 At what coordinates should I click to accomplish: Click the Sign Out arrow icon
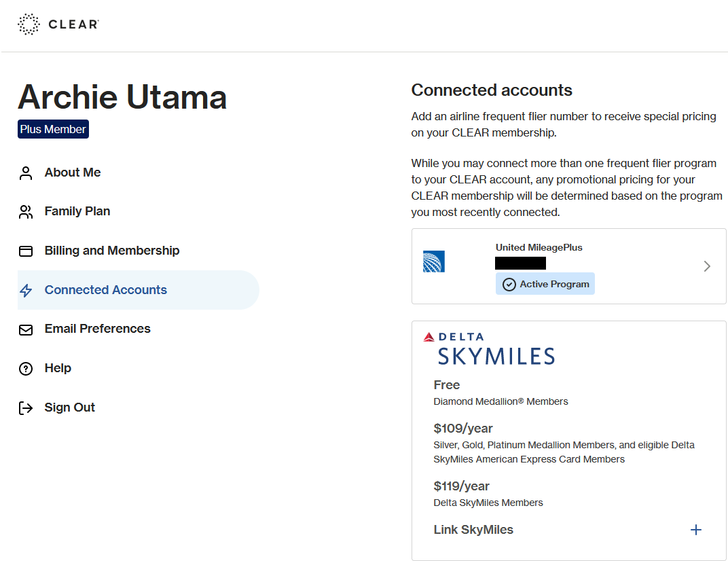coord(26,408)
